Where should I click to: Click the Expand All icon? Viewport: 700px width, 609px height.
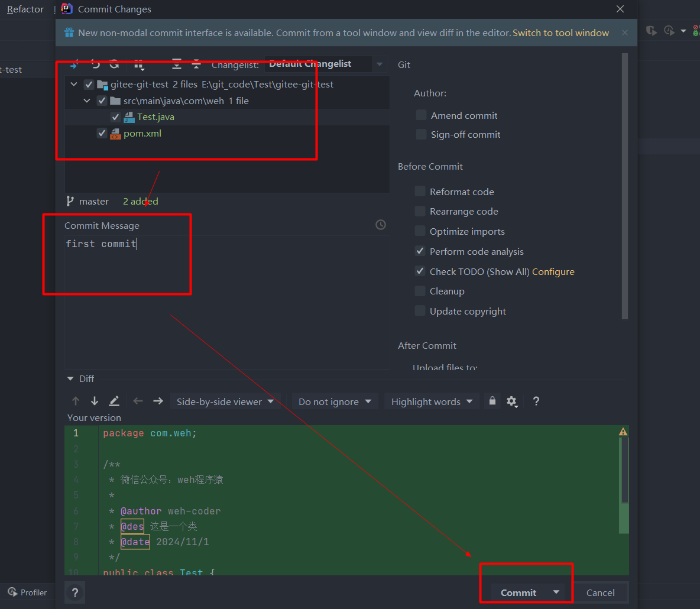(177, 64)
